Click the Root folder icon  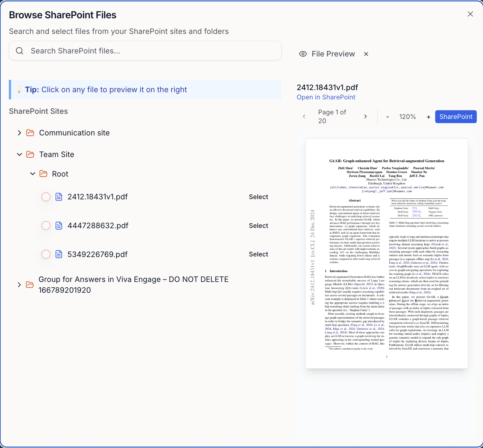point(43,174)
